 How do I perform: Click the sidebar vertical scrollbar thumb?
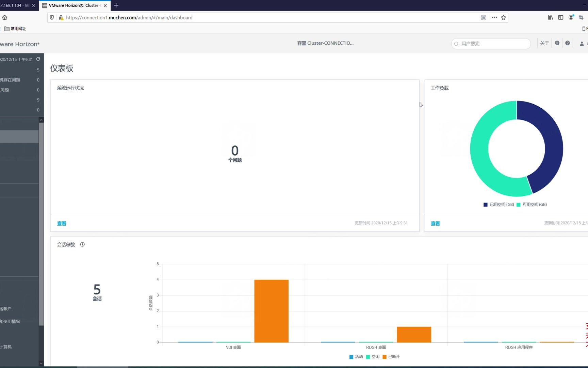41,224
